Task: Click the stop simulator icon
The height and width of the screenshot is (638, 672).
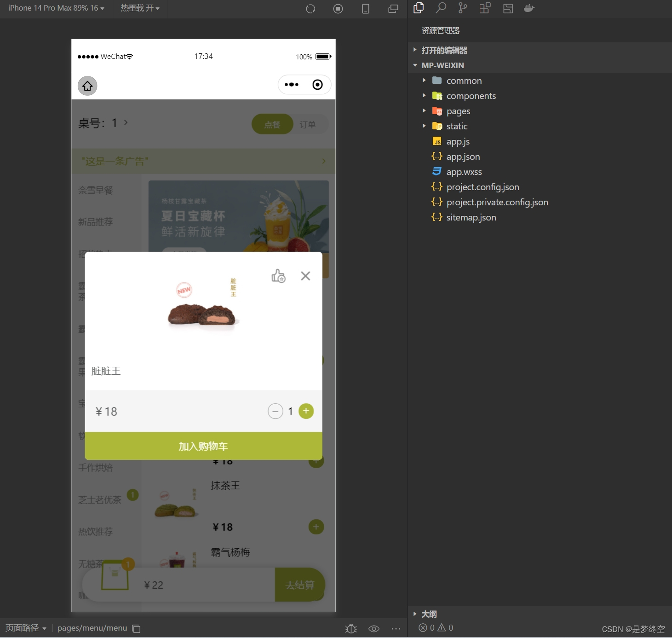Action: pos(338,9)
